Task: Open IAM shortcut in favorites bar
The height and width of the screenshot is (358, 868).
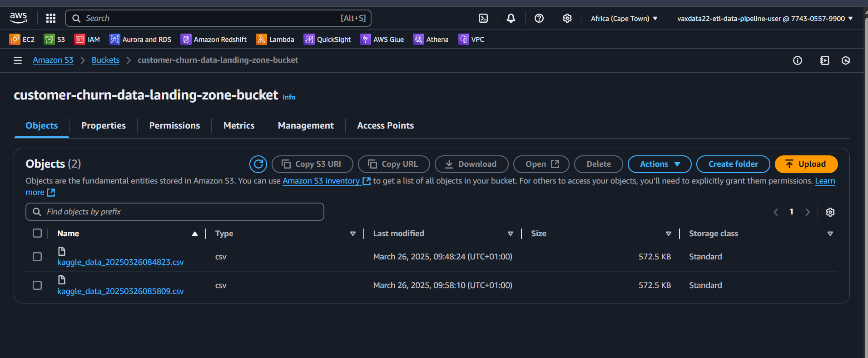Action: point(87,40)
